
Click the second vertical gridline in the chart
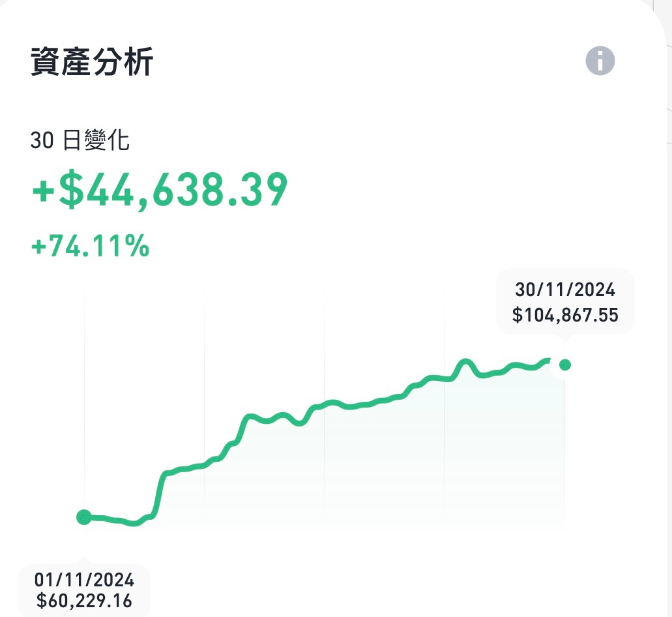(x=205, y=408)
